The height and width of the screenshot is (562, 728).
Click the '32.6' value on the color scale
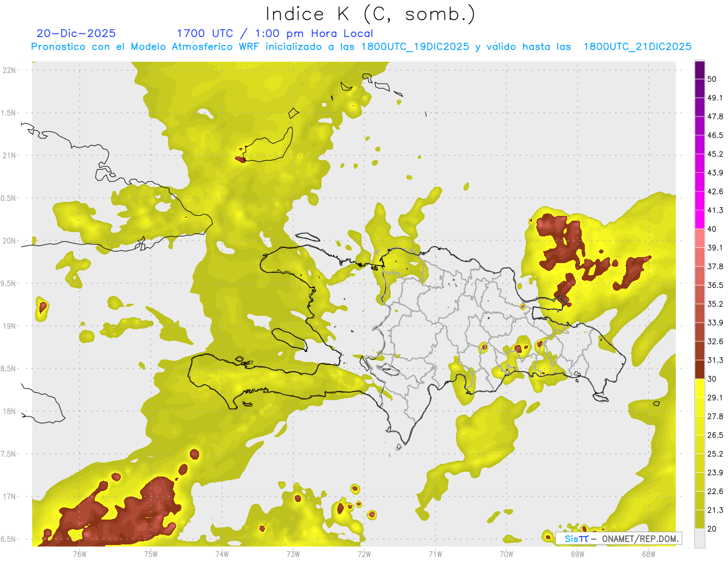pos(715,342)
